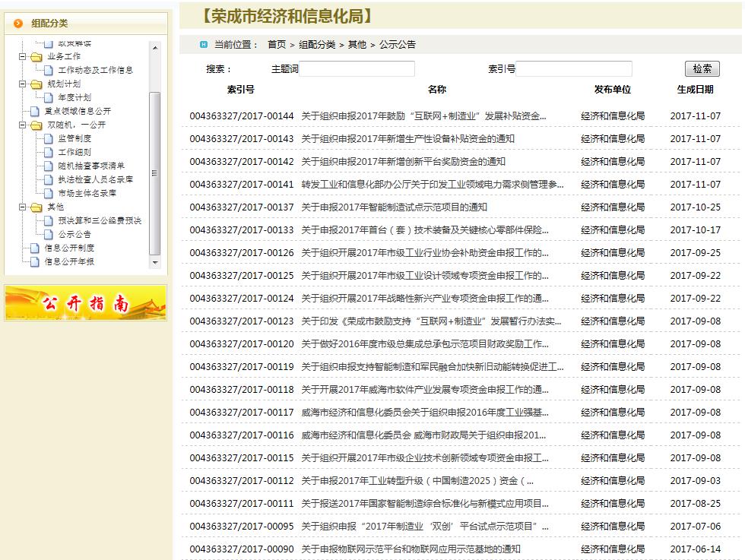Click the folder icon for 业务工作
This screenshot has height=560, width=745.
[36, 57]
